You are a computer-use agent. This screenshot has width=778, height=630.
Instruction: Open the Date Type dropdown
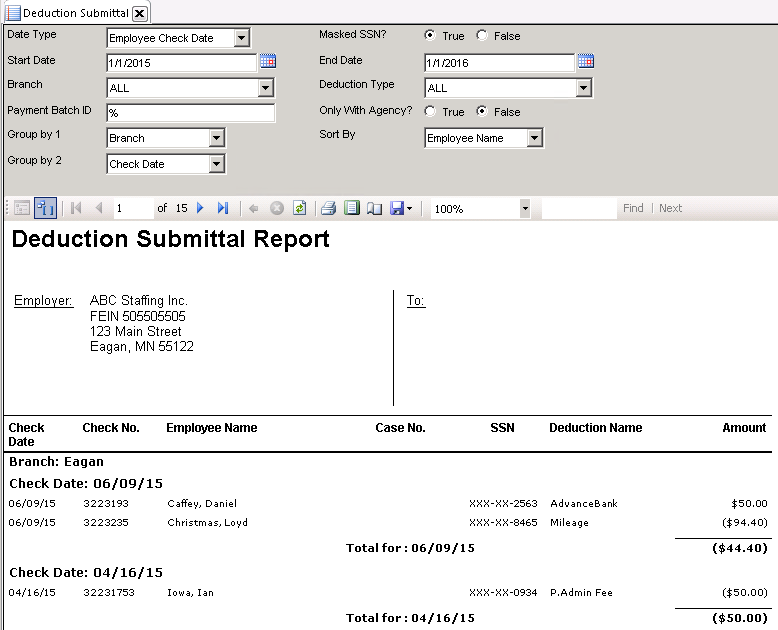(x=241, y=38)
